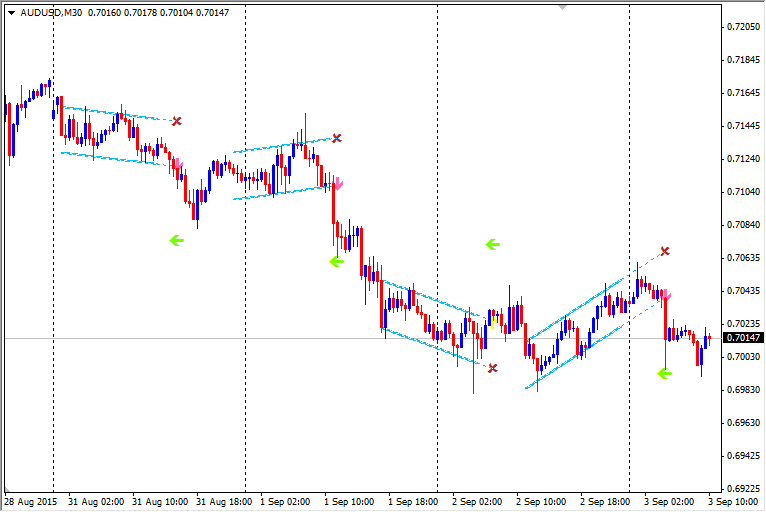
Task: Click the 0.69425 price scale label
Action: click(744, 455)
